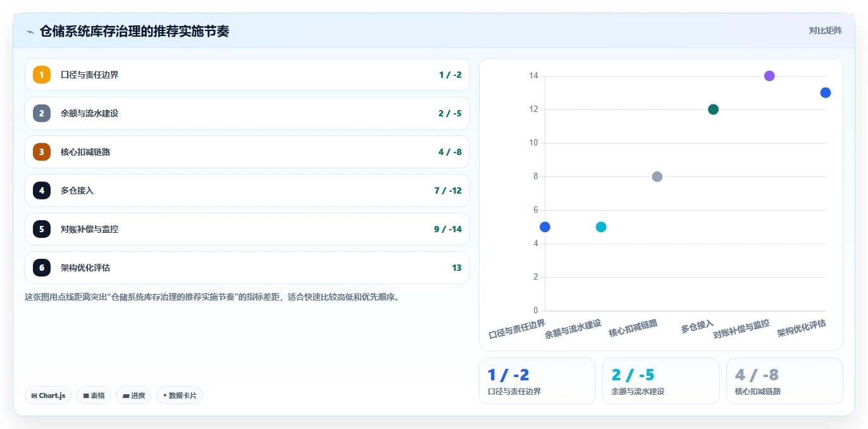The height and width of the screenshot is (429, 868).
Task: Click the chart axis label 架构优化评估
Action: click(x=802, y=328)
